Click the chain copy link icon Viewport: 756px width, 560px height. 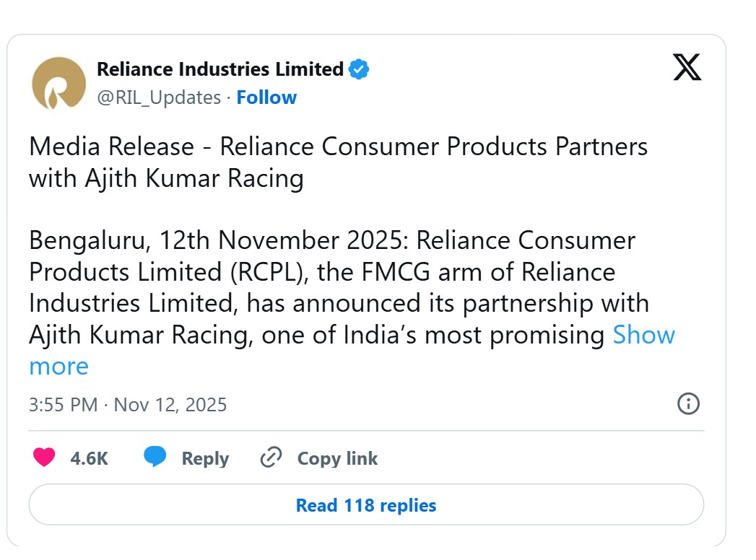click(x=270, y=458)
